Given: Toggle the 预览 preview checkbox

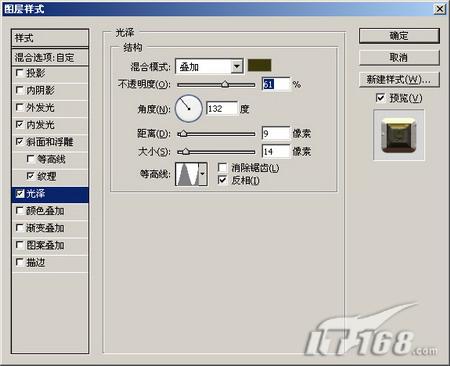Looking at the screenshot, I should (x=380, y=98).
